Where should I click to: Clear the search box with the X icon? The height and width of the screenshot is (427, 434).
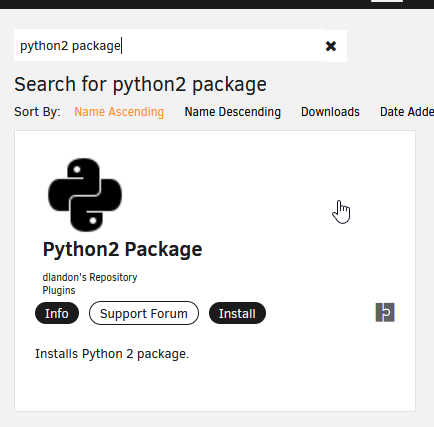pos(331,46)
